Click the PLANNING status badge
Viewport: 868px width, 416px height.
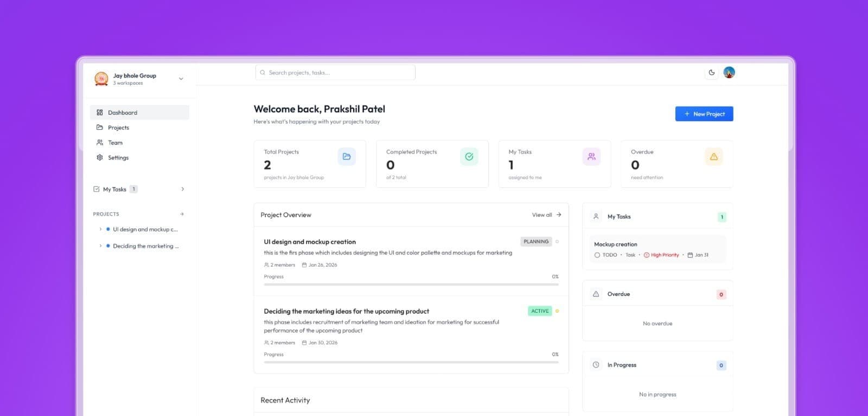pos(536,242)
